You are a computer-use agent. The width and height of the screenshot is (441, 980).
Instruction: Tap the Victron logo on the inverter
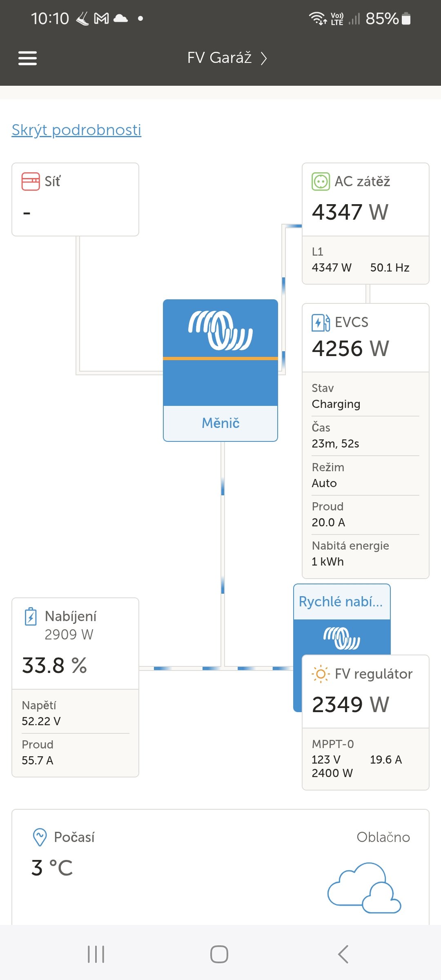tap(220, 330)
